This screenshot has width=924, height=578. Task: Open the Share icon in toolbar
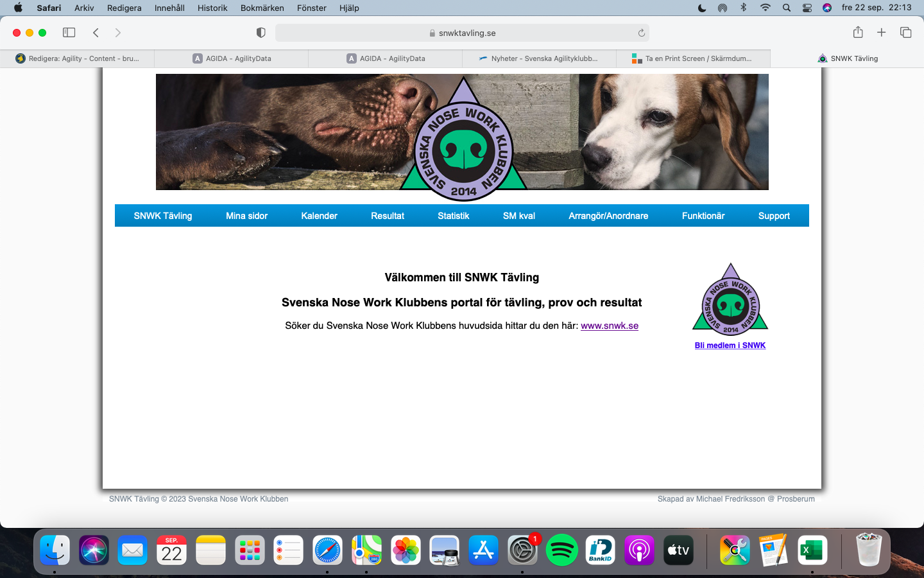(x=858, y=33)
